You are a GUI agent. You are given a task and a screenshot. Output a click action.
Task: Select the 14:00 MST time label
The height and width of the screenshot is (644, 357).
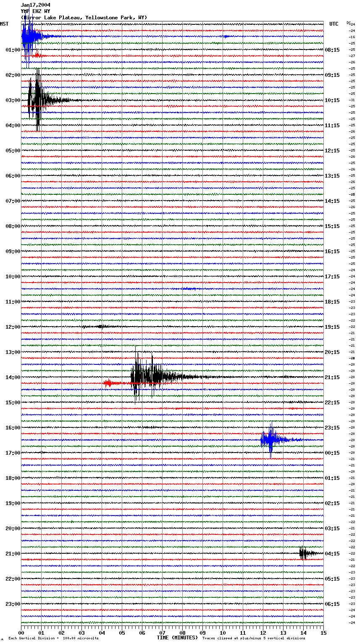point(13,377)
